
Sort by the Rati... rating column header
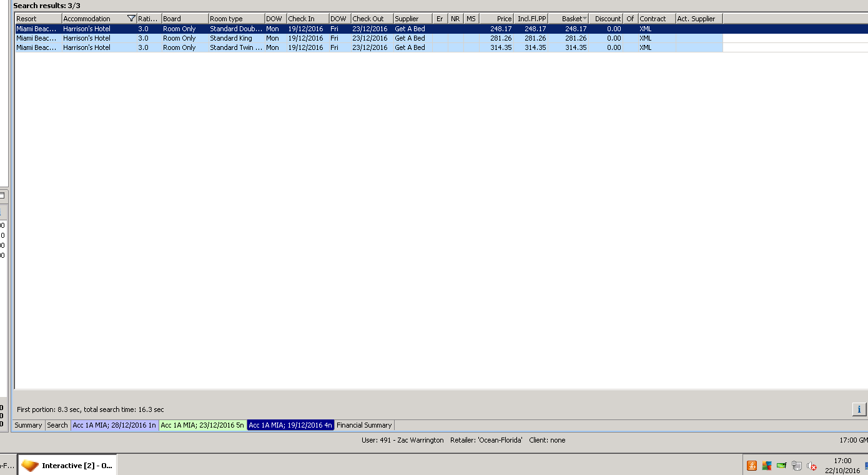149,19
